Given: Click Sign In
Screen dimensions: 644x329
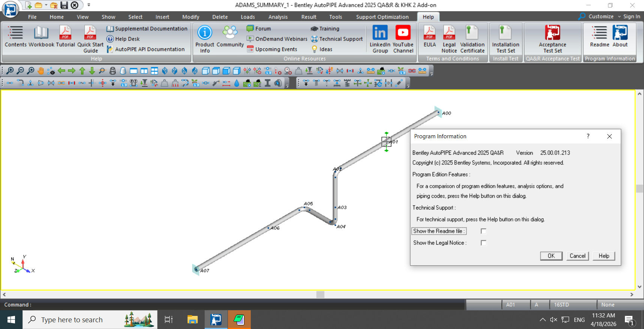Looking at the screenshot, I should (632, 16).
